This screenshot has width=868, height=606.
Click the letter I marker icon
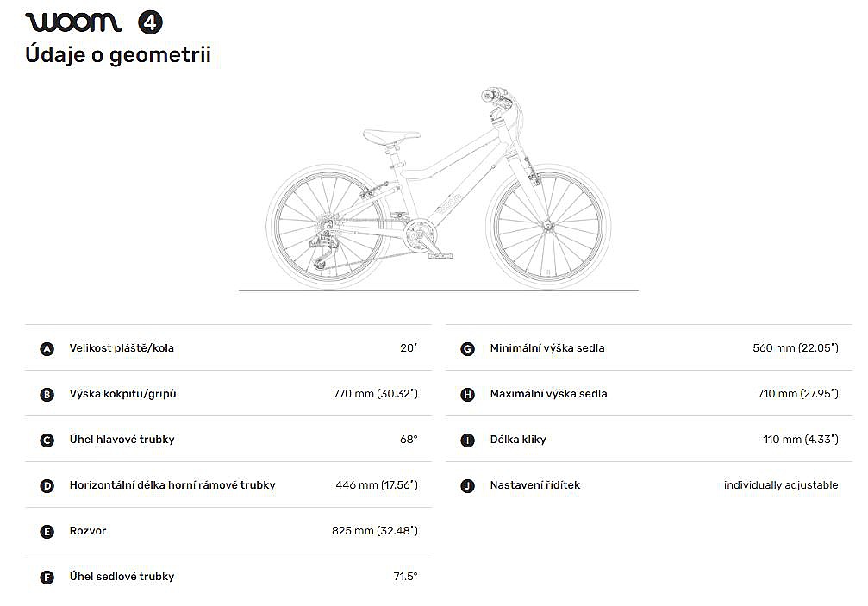tap(468, 440)
